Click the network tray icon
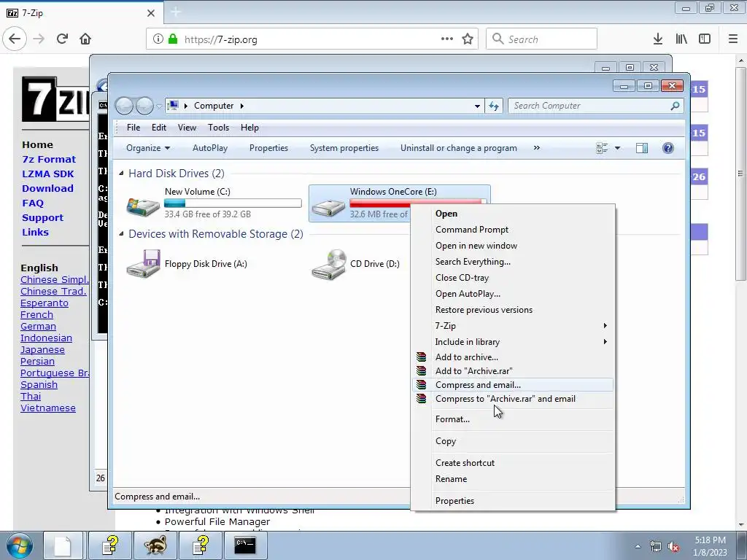 656,547
